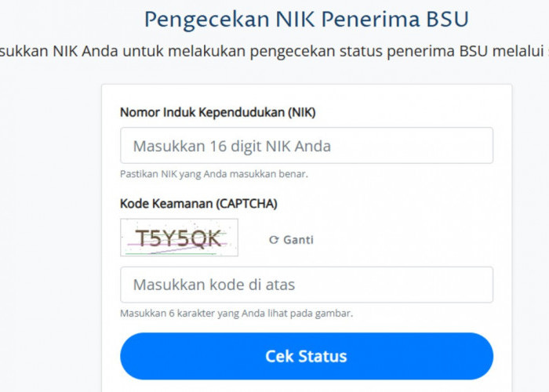Click the Ganti refresh icon
Screen dimensions: 549x392
click(273, 240)
